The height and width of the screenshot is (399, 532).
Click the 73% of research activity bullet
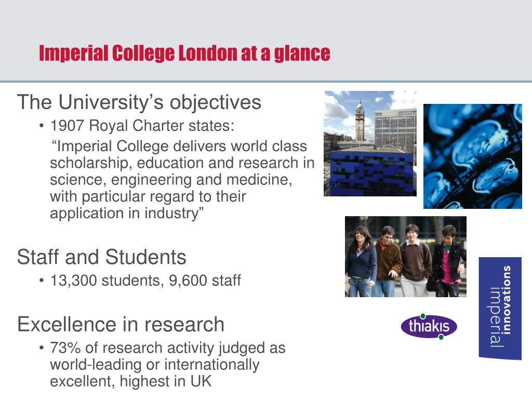[x=168, y=364]
